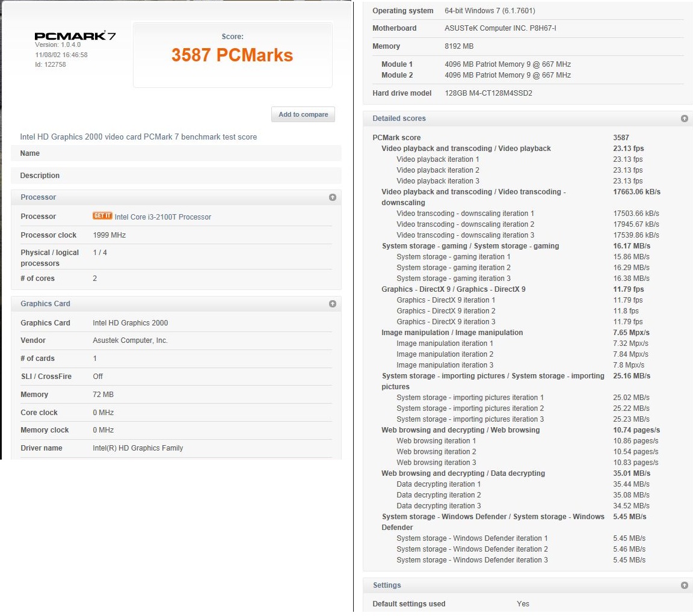
Task: Select the 8192 MB memory value
Action: pyautogui.click(x=459, y=46)
